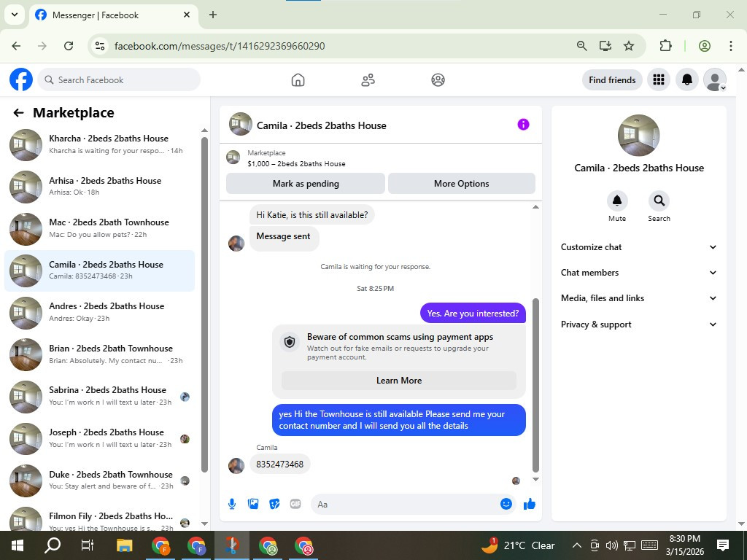Open Sabrina 2beds 2baths House chat
Image resolution: width=747 pixels, height=560 pixels.
tap(99, 396)
